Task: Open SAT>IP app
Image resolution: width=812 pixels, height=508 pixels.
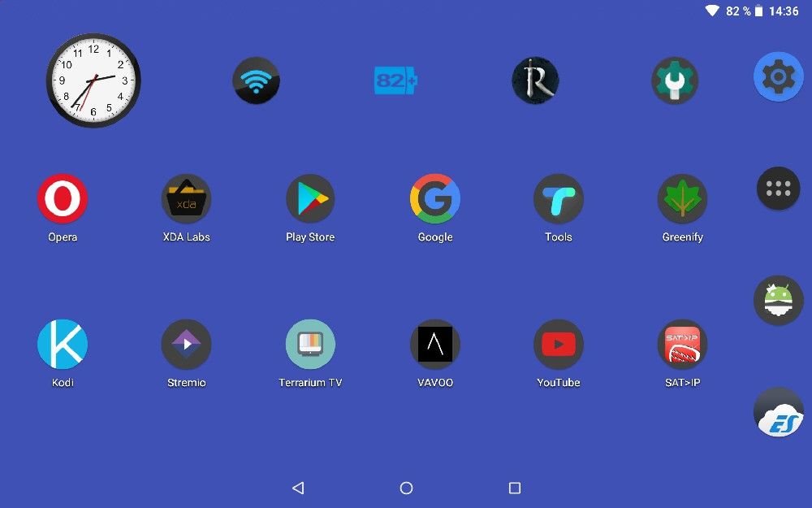Action: click(x=683, y=344)
